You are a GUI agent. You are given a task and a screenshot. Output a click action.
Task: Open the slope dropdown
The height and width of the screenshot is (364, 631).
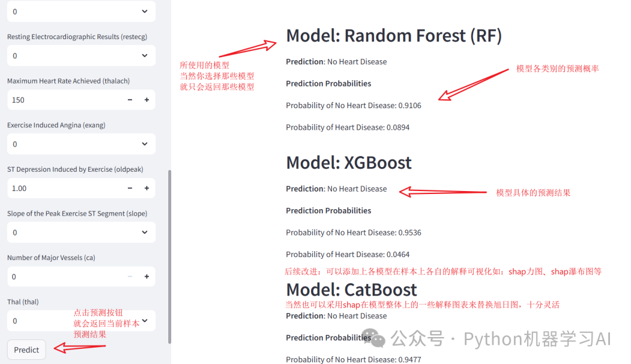click(81, 233)
